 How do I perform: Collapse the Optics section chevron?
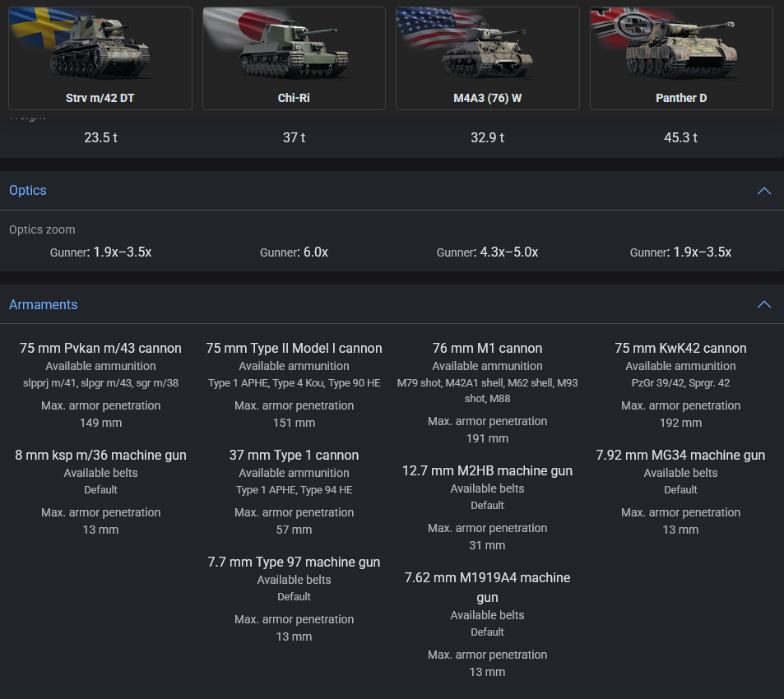(763, 191)
